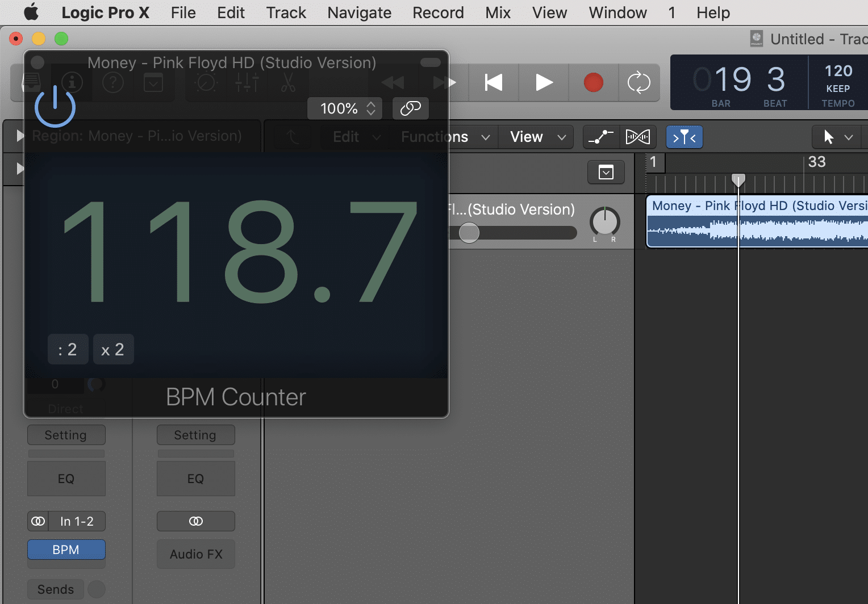
Task: Toggle the BPM Counter plugin power button
Action: tap(55, 107)
